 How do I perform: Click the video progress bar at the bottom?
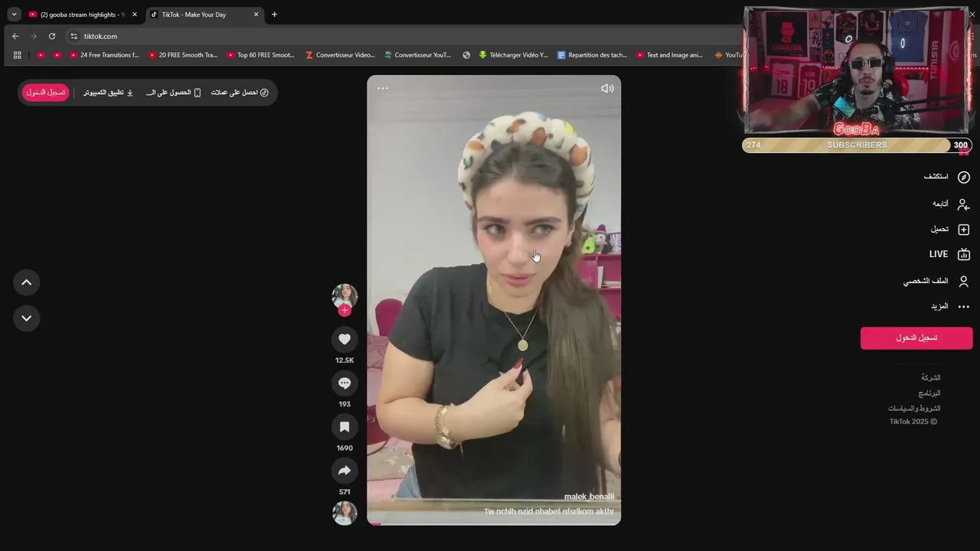point(494,523)
